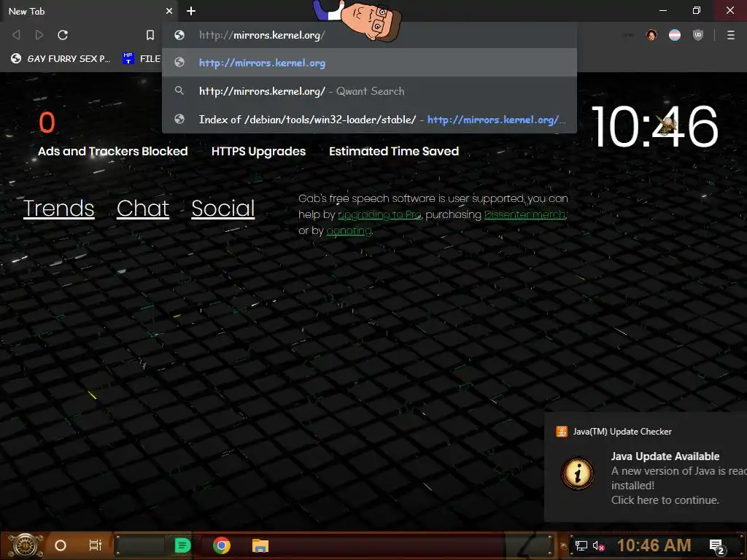Viewport: 747px width, 560px height.
Task: Click the Java info icon in notification
Action: (x=578, y=473)
